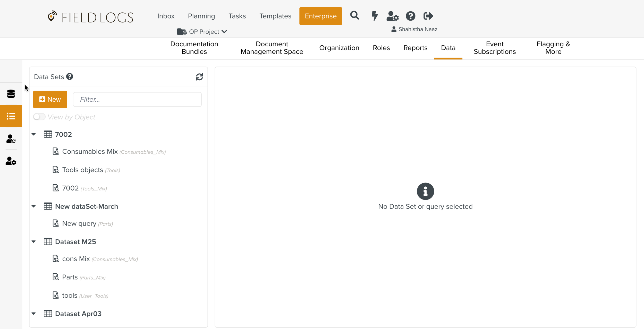Click the user settings icon in header
This screenshot has height=329, width=644.
pos(392,16)
